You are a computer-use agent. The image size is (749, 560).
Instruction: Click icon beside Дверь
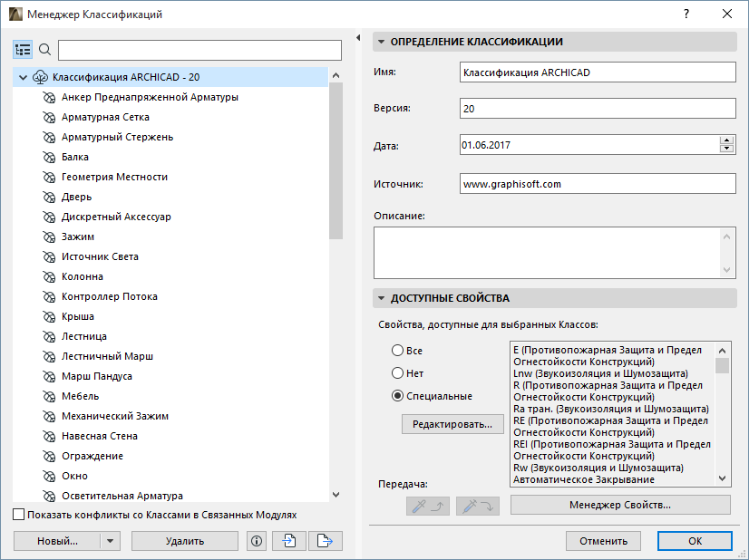pyautogui.click(x=49, y=198)
